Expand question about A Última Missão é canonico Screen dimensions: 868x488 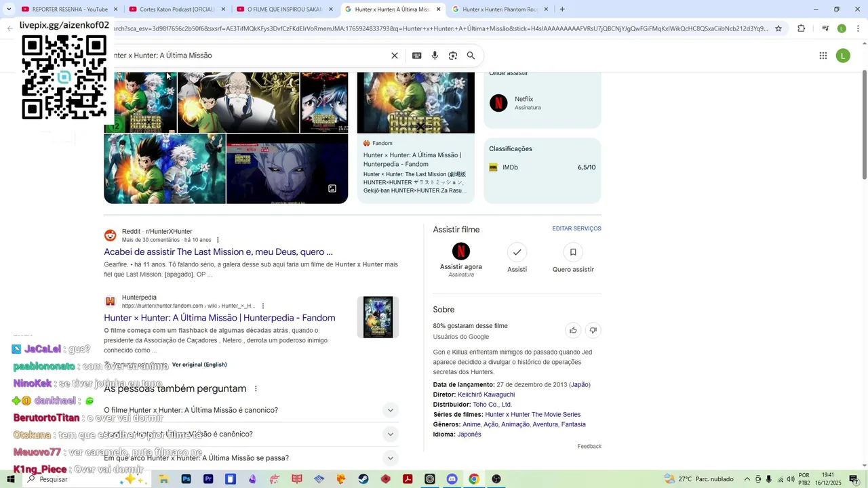(251, 410)
